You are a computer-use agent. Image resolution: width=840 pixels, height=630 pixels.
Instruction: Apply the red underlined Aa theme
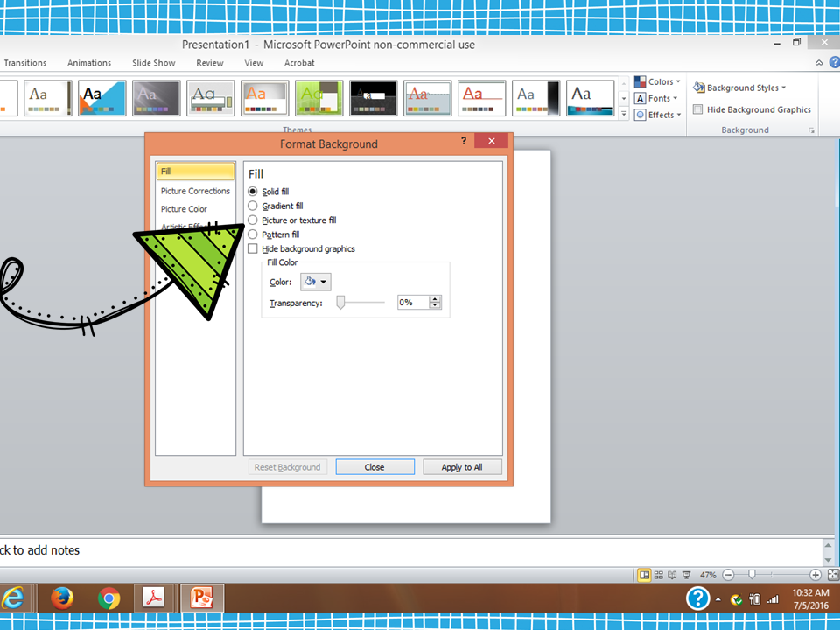(481, 98)
